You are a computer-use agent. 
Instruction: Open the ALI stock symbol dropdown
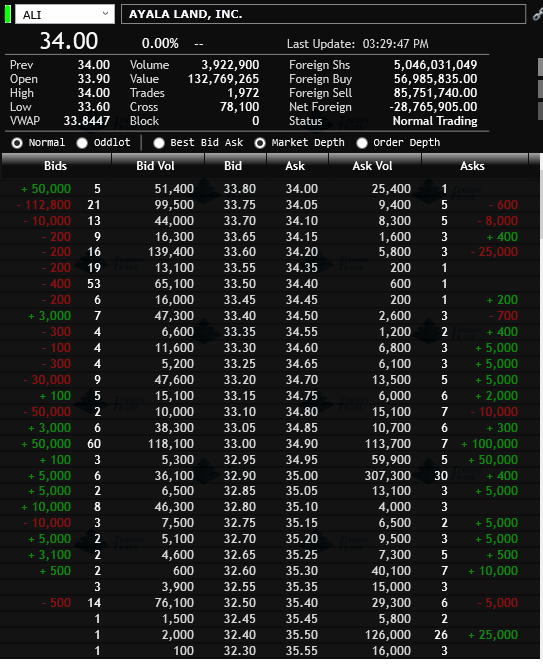click(x=65, y=14)
